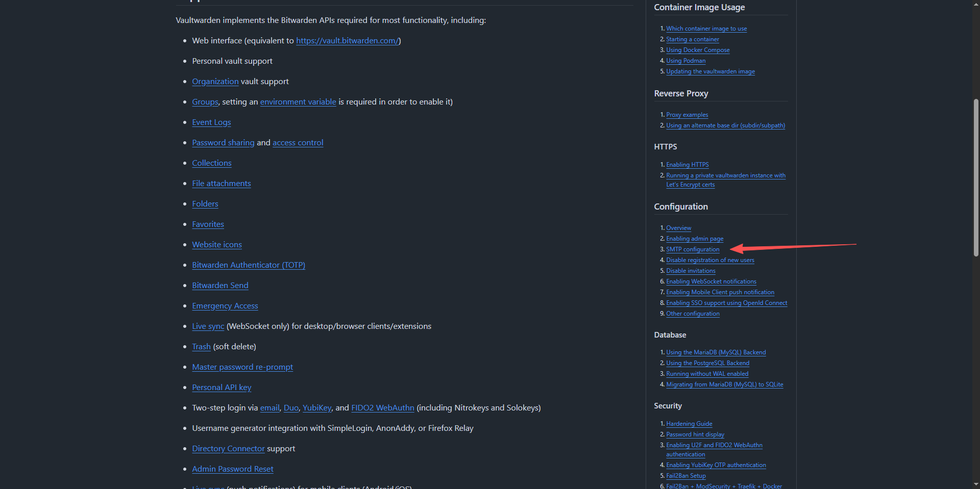Open the Emergency Access link
This screenshot has width=980, height=489.
pos(225,306)
